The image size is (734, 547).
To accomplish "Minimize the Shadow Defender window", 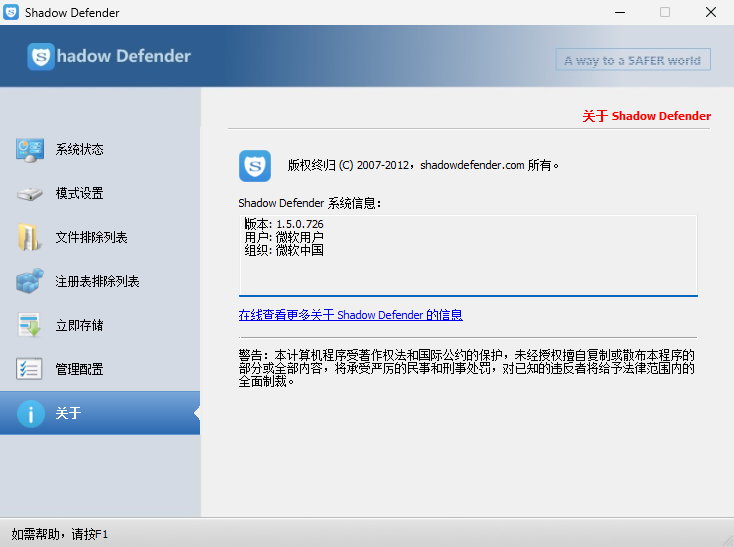I will pyautogui.click(x=620, y=13).
